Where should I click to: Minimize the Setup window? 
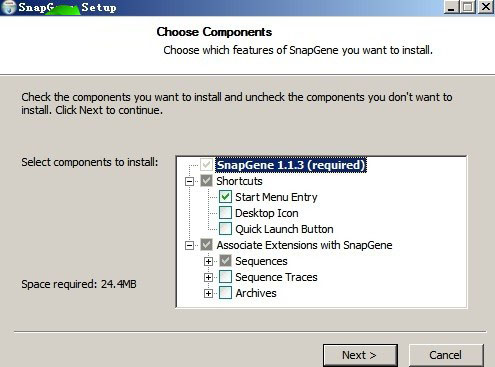(x=452, y=7)
